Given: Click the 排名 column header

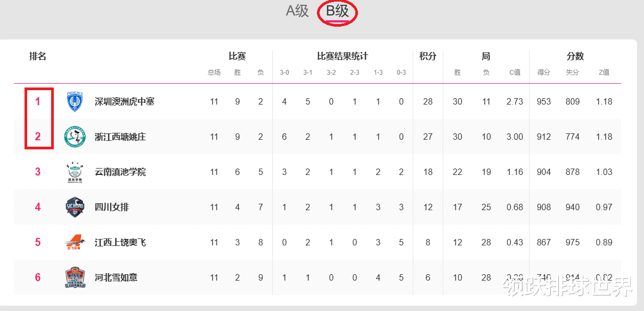Looking at the screenshot, I should 38,56.
